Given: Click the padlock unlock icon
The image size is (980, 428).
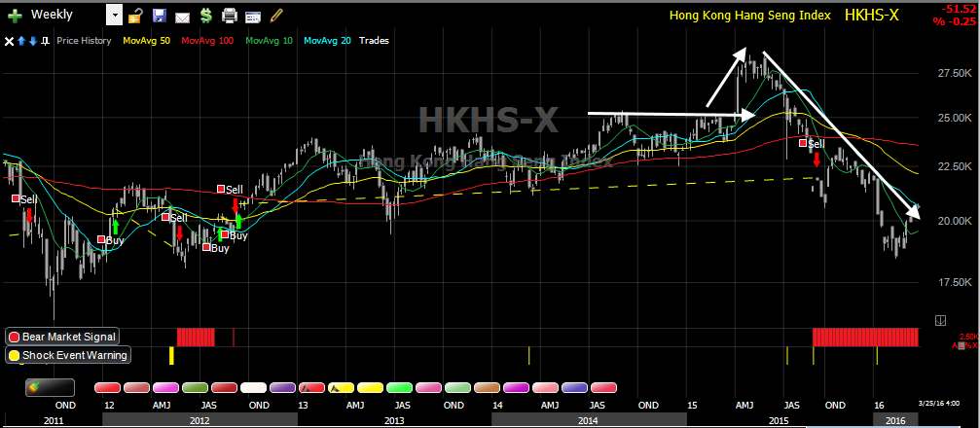Looking at the screenshot, I should pyautogui.click(x=135, y=16).
